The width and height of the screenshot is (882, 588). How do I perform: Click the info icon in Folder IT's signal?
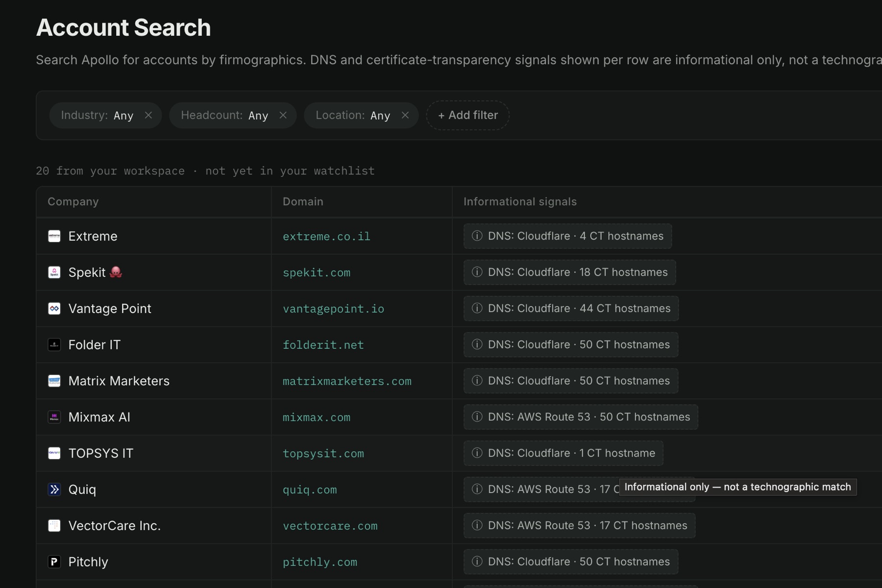click(x=477, y=344)
